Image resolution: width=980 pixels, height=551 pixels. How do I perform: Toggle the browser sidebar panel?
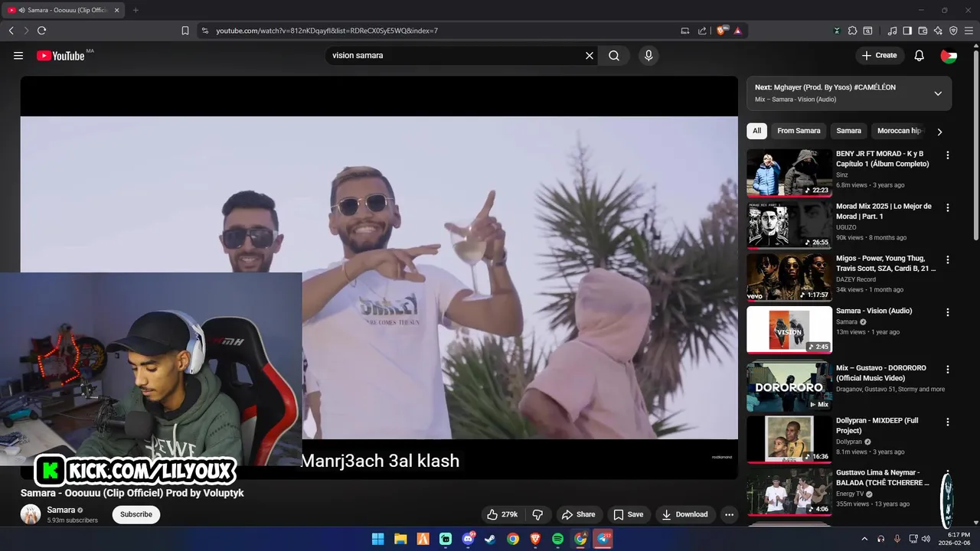point(907,31)
